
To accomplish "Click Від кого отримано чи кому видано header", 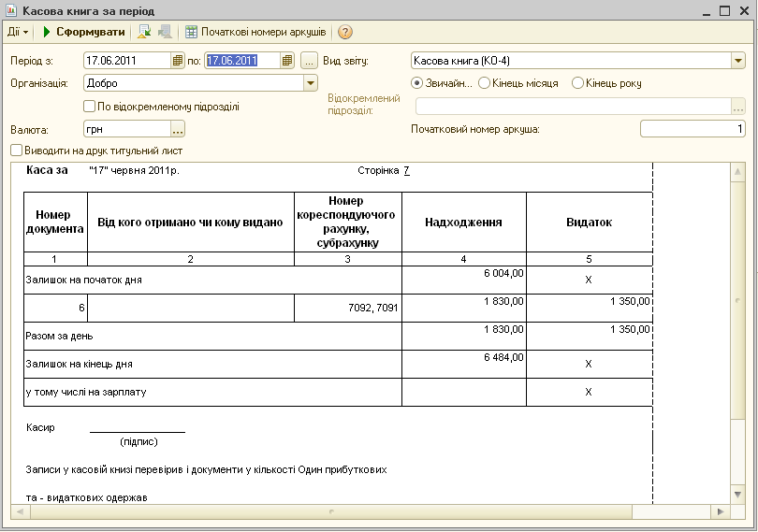I will click(x=191, y=223).
